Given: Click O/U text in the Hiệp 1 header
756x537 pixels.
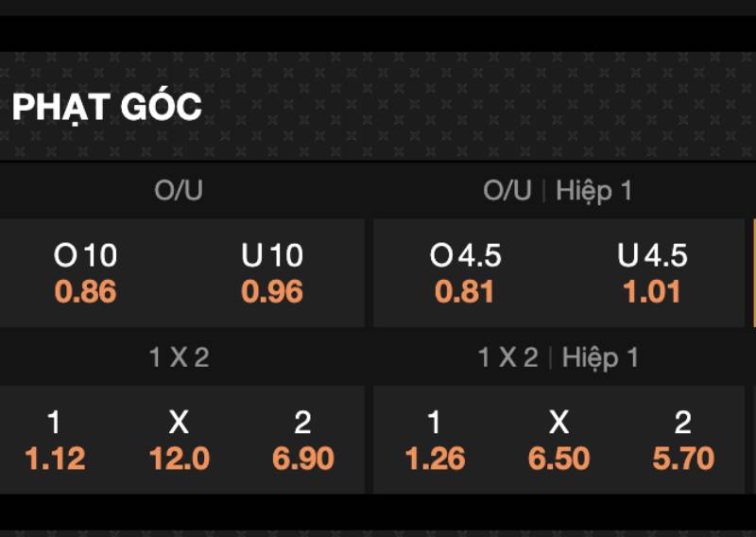Looking at the screenshot, I should (x=507, y=191).
